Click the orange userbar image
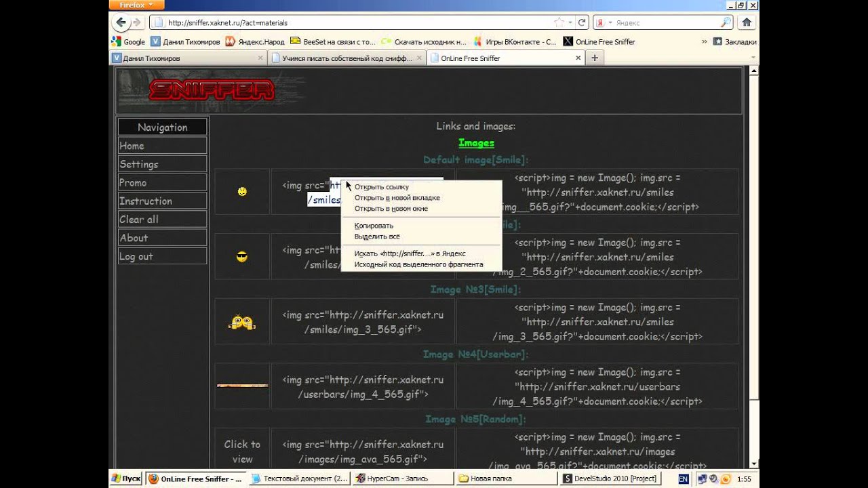The height and width of the screenshot is (488, 868). click(242, 386)
